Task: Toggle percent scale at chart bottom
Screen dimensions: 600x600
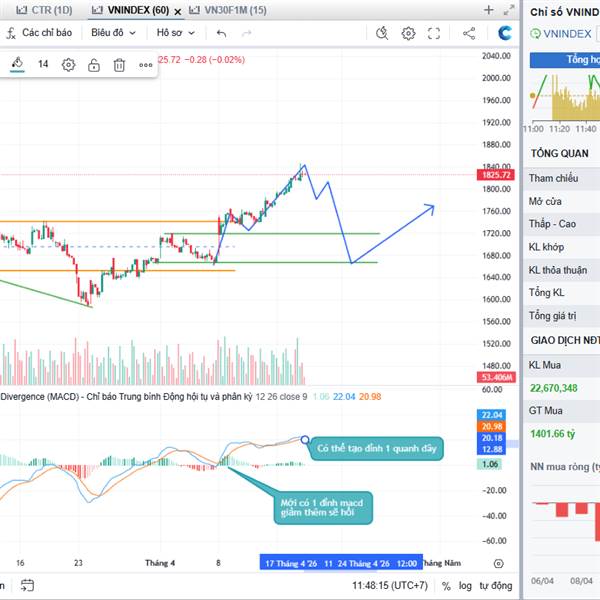Action: click(444, 585)
